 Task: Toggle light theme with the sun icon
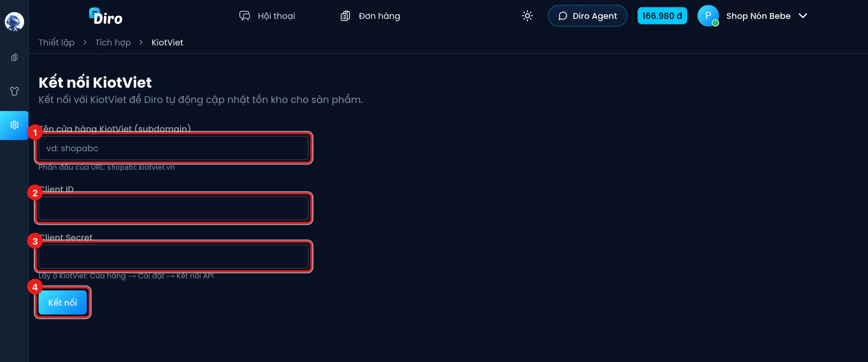[x=527, y=16]
